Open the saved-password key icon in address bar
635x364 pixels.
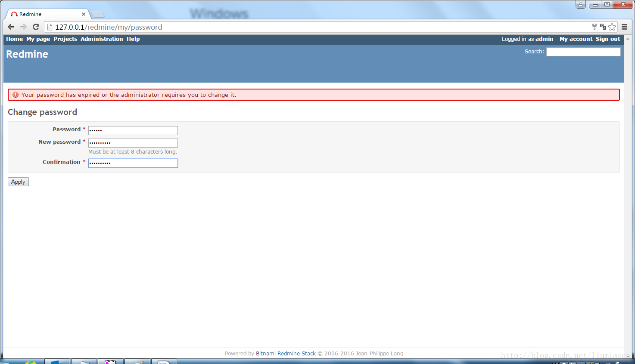(x=595, y=27)
